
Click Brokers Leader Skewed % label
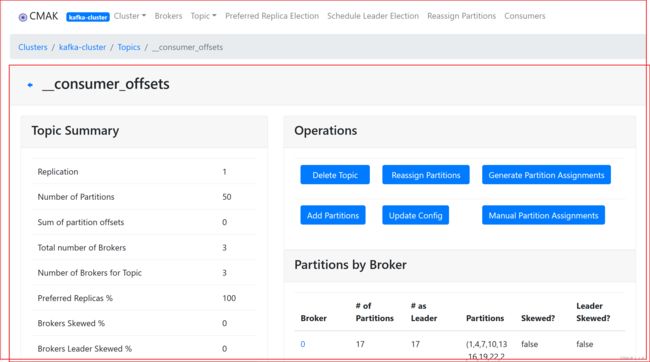85,349
